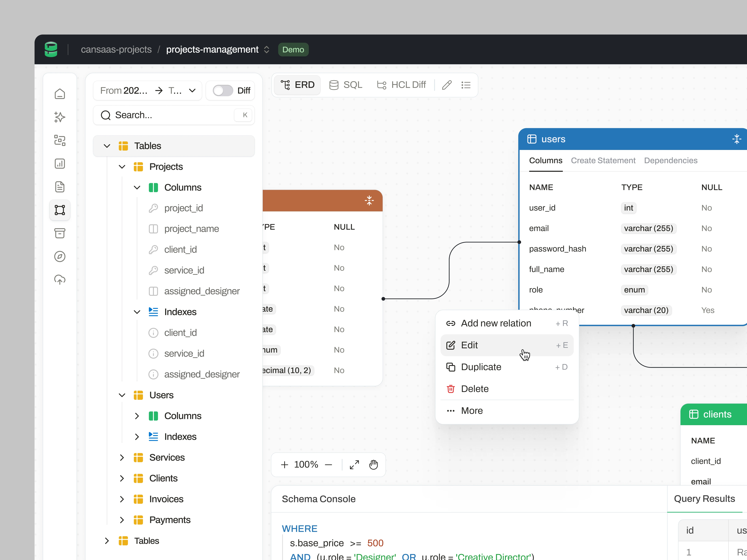Click the compass explore sidebar icon
This screenshot has height=560, width=747.
[60, 257]
